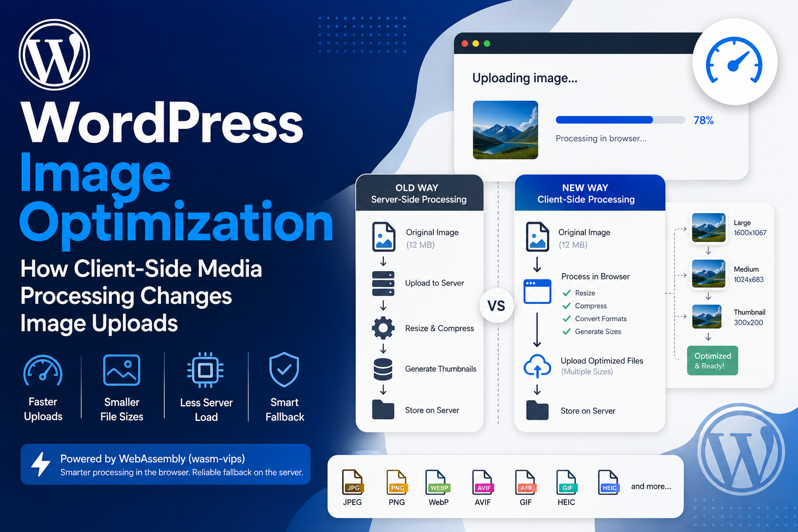Click the speedometer icon beside the upload window
This screenshot has height=532, width=798.
(x=735, y=62)
